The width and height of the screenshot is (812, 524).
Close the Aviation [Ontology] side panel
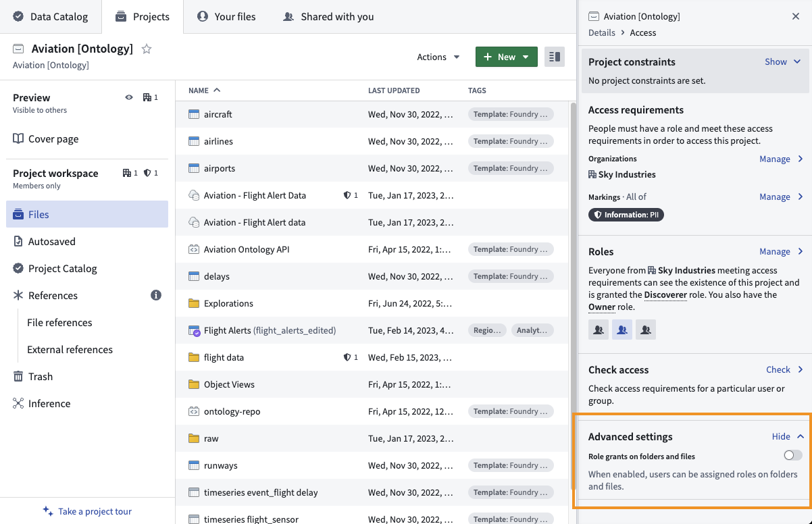[x=796, y=16]
